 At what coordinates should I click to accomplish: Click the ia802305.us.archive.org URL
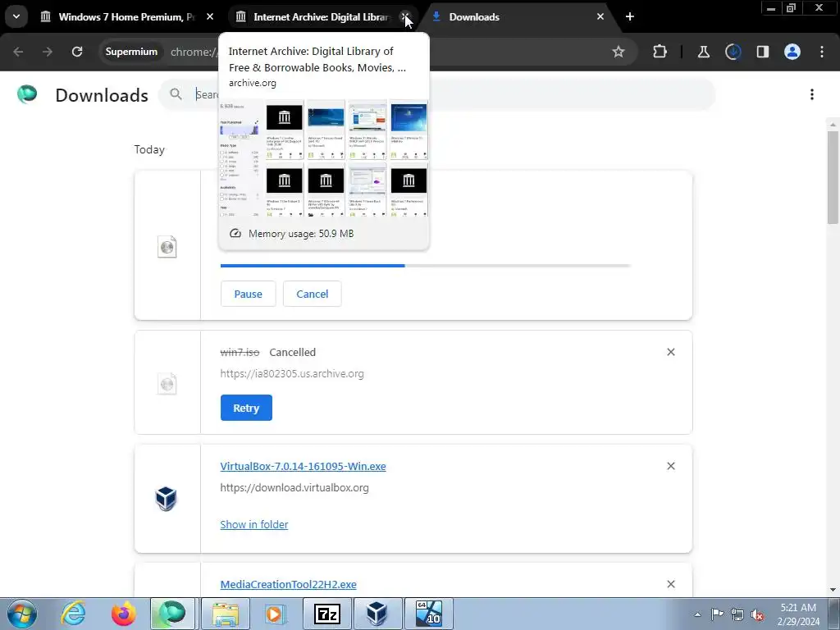(x=292, y=373)
